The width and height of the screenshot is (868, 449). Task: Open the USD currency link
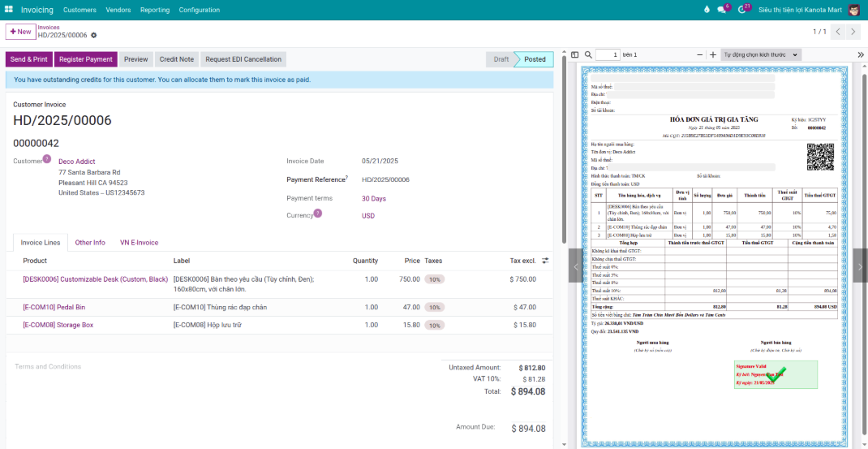point(368,216)
